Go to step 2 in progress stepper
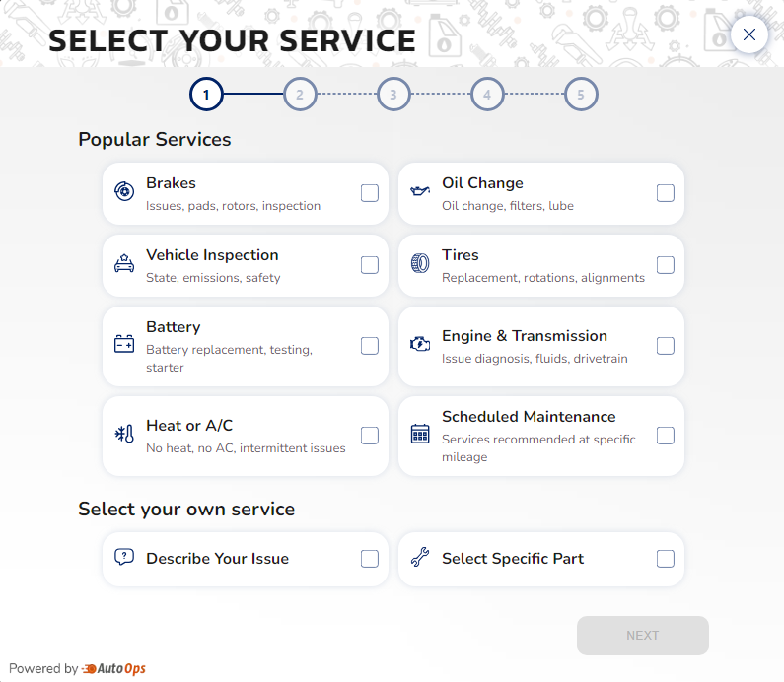 pos(300,95)
